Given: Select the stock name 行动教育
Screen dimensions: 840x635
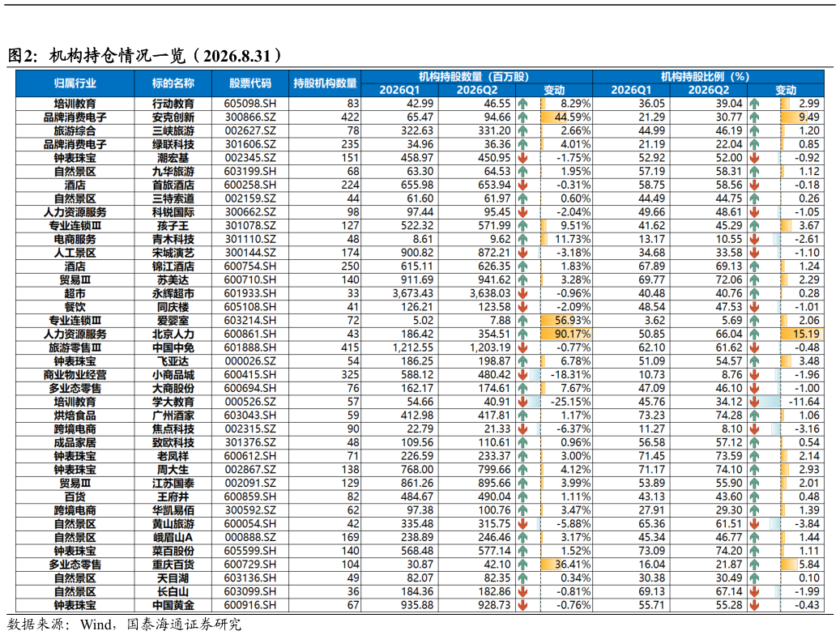Looking at the screenshot, I should point(173,104).
